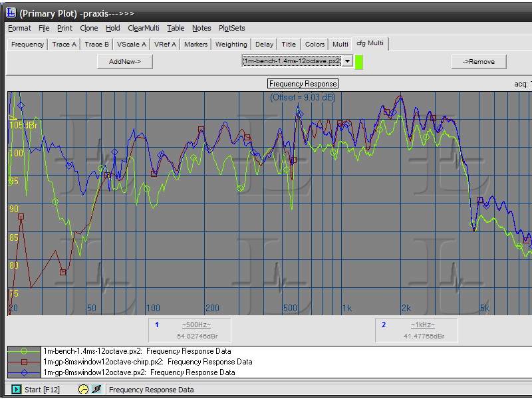The image size is (532, 399).
Task: Click the green lightning icon in status bar
Action: 96,389
